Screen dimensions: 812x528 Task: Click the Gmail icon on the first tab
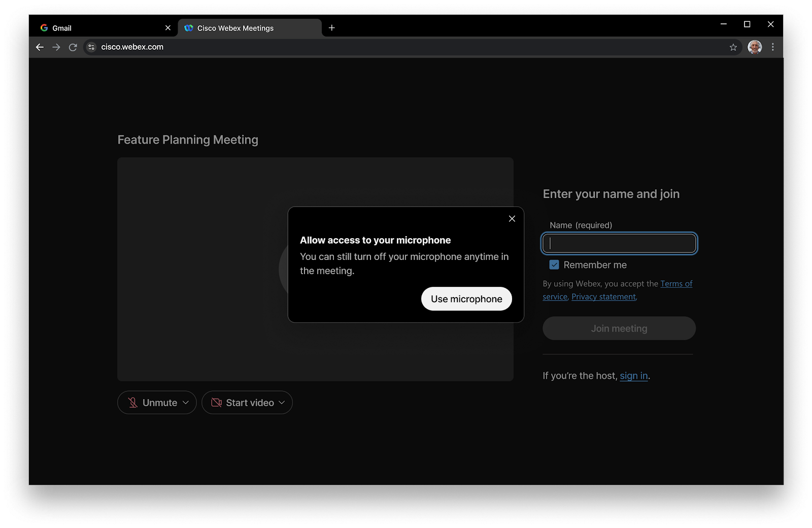click(x=44, y=28)
